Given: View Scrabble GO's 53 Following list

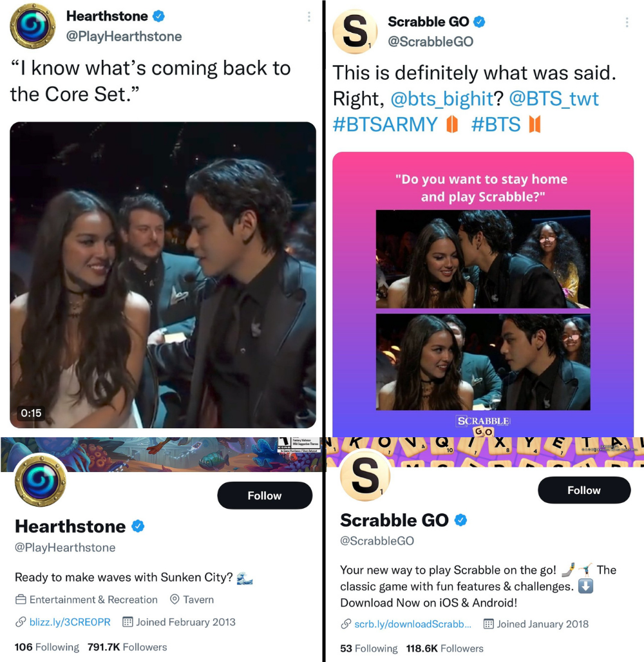Looking at the screenshot, I should (368, 648).
